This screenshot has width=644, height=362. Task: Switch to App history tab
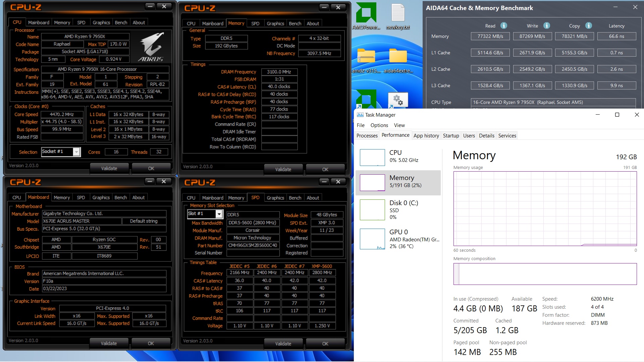click(x=426, y=135)
